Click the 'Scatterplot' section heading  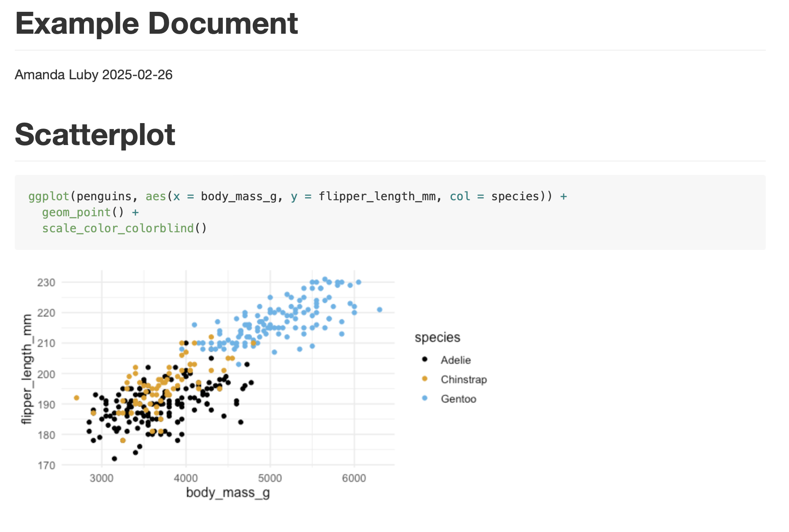coord(95,134)
